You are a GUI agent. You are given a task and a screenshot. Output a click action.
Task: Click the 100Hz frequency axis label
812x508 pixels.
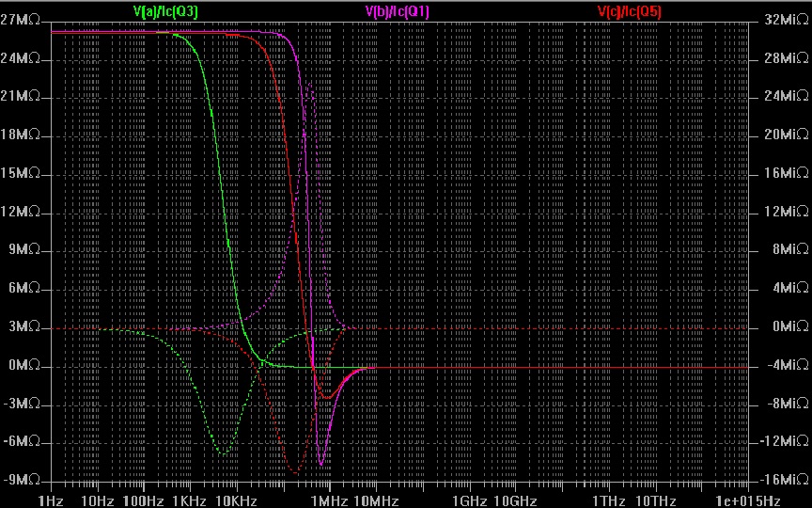point(144,501)
